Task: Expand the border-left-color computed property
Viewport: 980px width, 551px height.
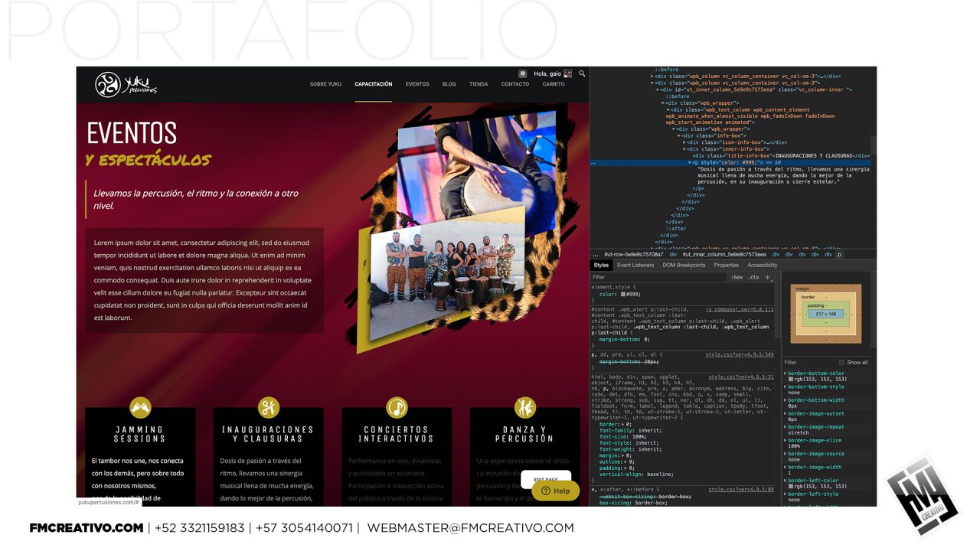Action: pyautogui.click(x=786, y=480)
